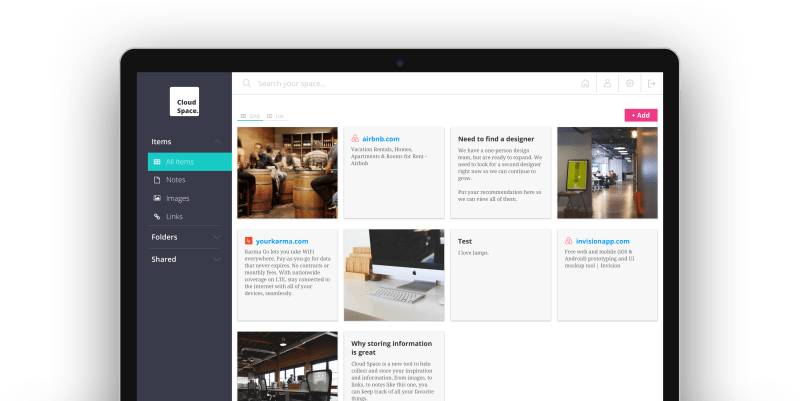Screen dimensions: 800x401
Task: Click the invisionapp.com card favicon
Action: click(x=568, y=241)
